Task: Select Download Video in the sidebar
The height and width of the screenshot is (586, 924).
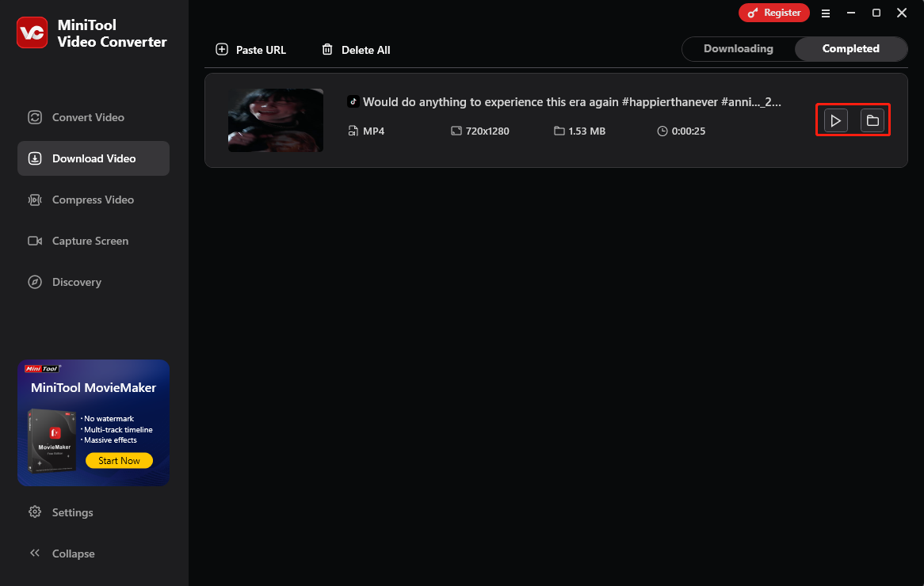Action: [93, 158]
